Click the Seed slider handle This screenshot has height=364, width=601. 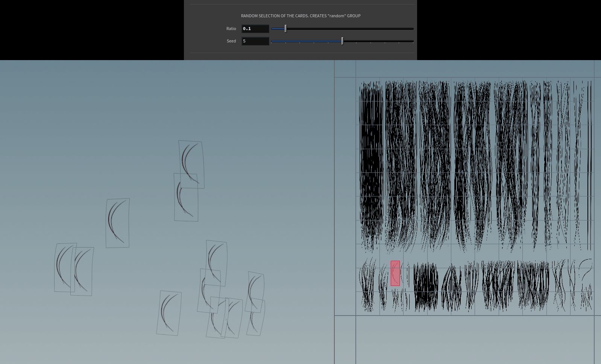pos(342,41)
